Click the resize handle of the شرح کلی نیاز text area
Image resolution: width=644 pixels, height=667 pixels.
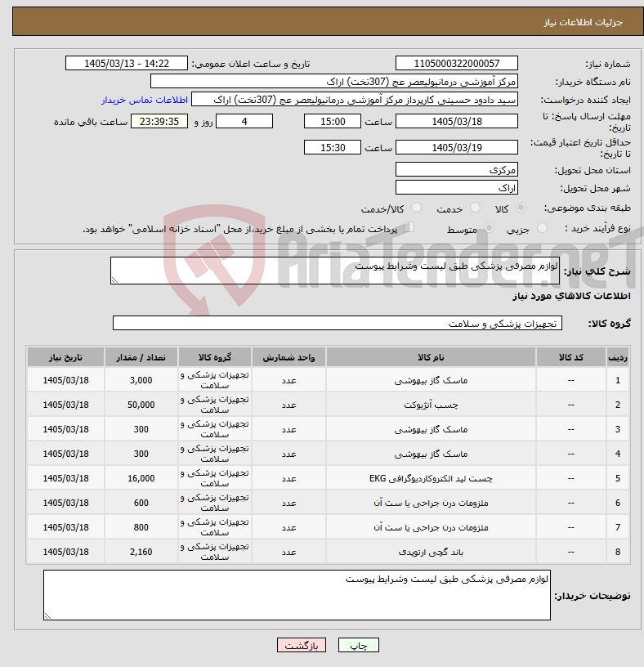point(114,280)
